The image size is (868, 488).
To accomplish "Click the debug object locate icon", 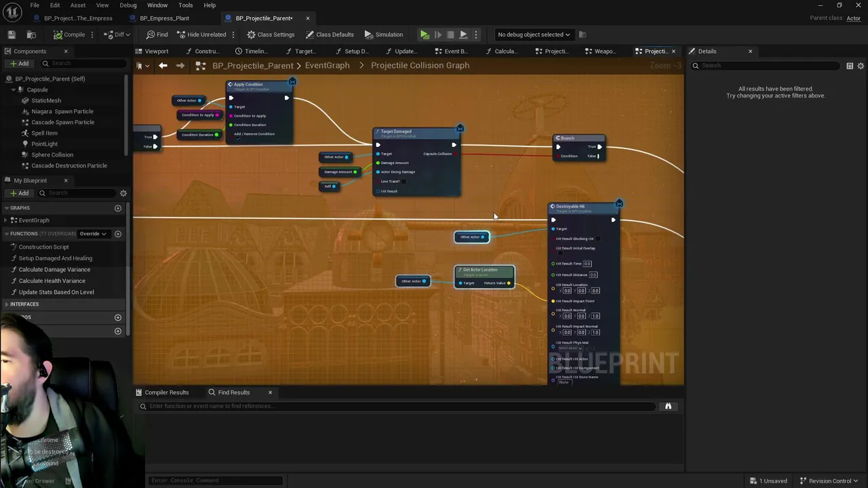I will (583, 35).
